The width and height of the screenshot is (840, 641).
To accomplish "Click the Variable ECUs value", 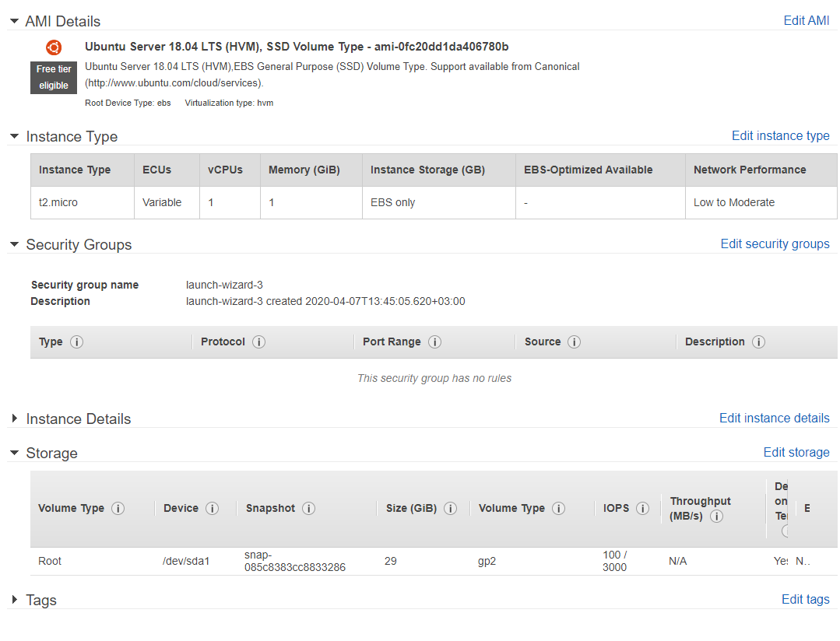I will [162, 202].
